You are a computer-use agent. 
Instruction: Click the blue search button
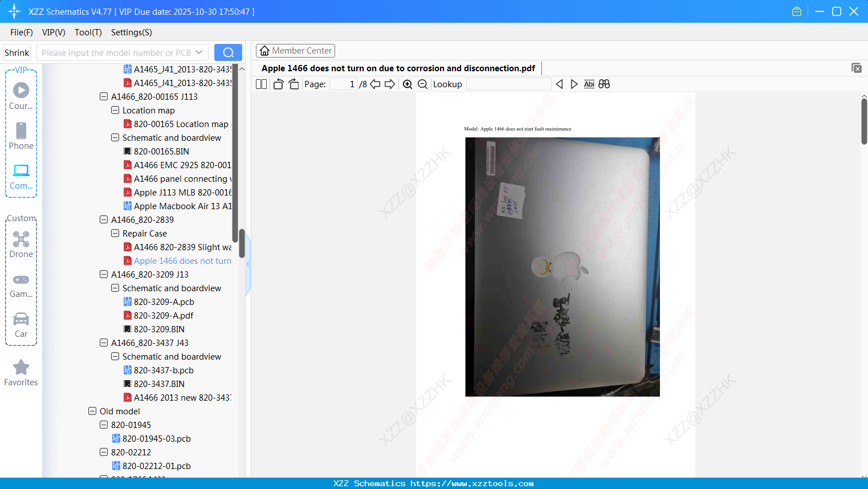click(228, 52)
